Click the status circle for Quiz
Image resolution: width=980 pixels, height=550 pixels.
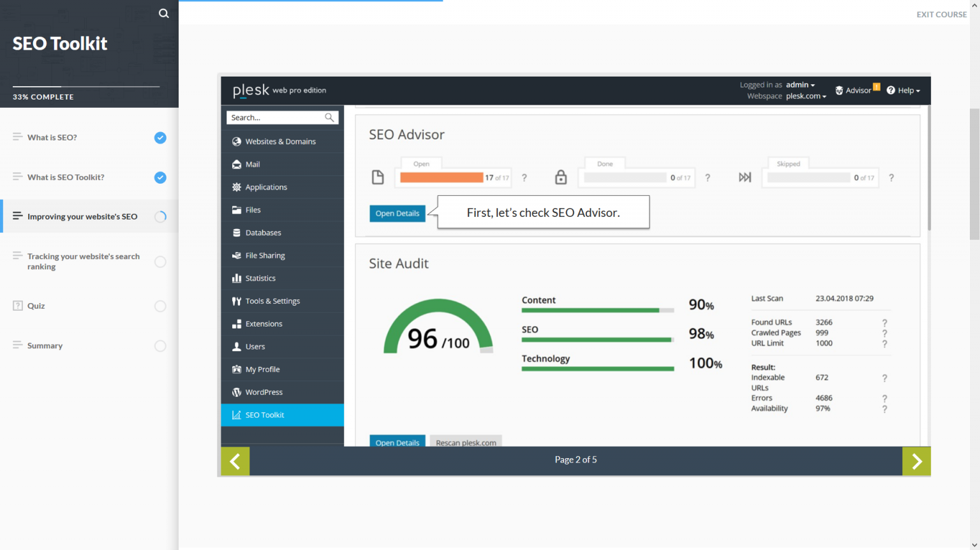[160, 306]
